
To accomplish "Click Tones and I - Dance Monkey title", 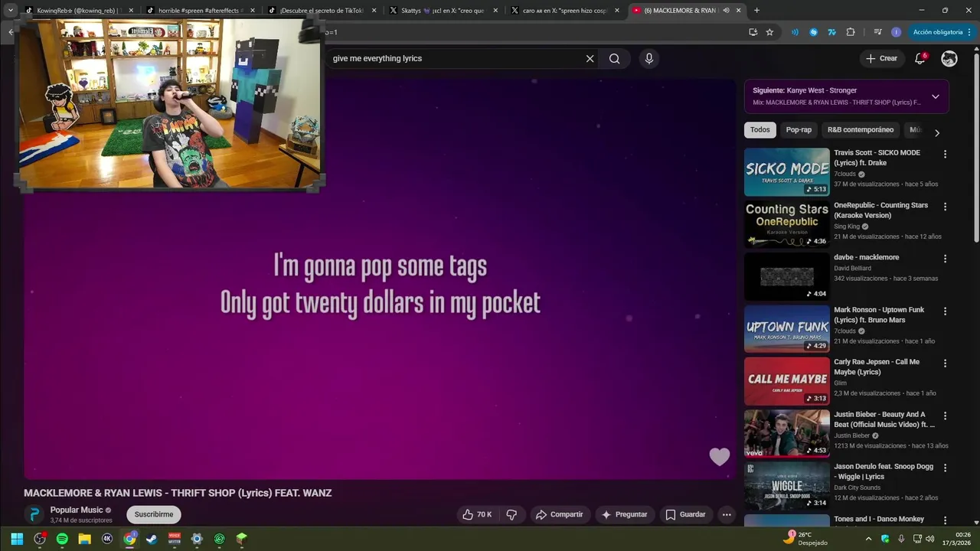I will coord(879,520).
